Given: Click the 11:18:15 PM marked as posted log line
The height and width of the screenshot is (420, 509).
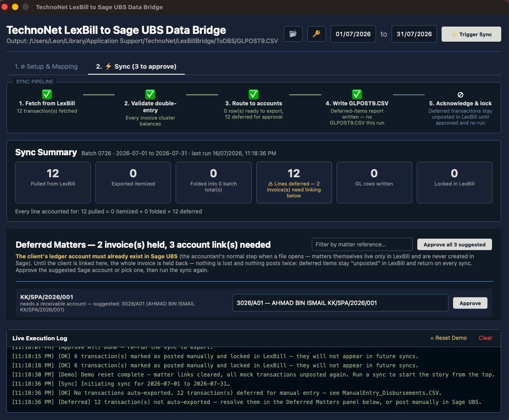Looking at the screenshot, I should 215,356.
